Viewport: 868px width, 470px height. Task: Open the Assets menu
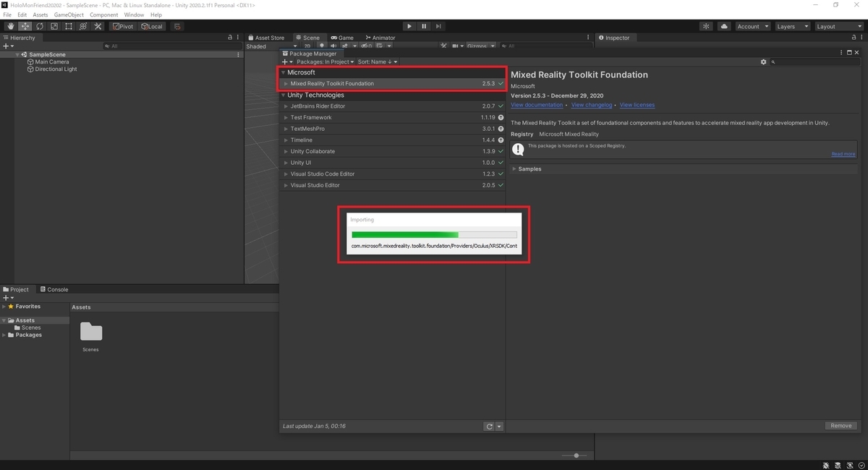click(x=41, y=14)
